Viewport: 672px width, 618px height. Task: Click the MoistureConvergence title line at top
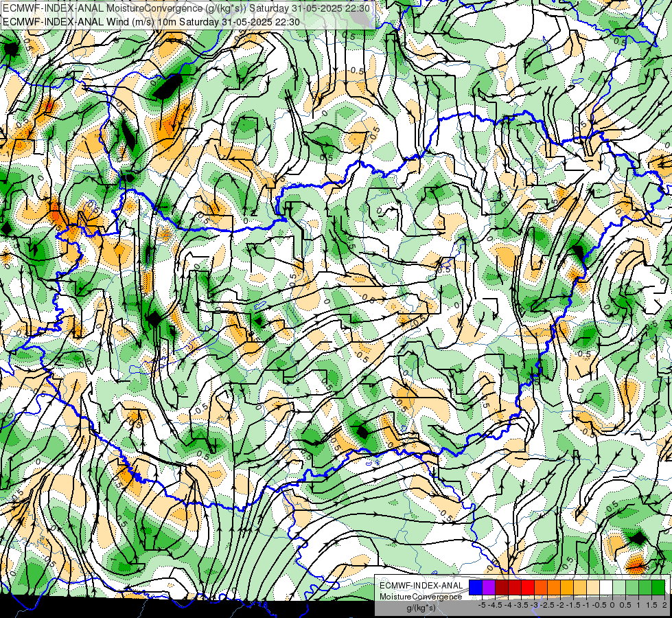point(186,8)
